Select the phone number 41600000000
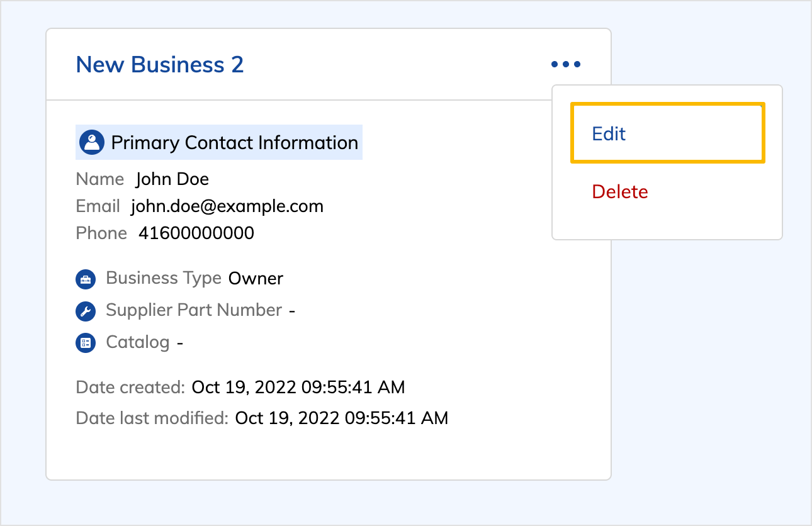Image resolution: width=812 pixels, height=526 pixels. point(196,233)
